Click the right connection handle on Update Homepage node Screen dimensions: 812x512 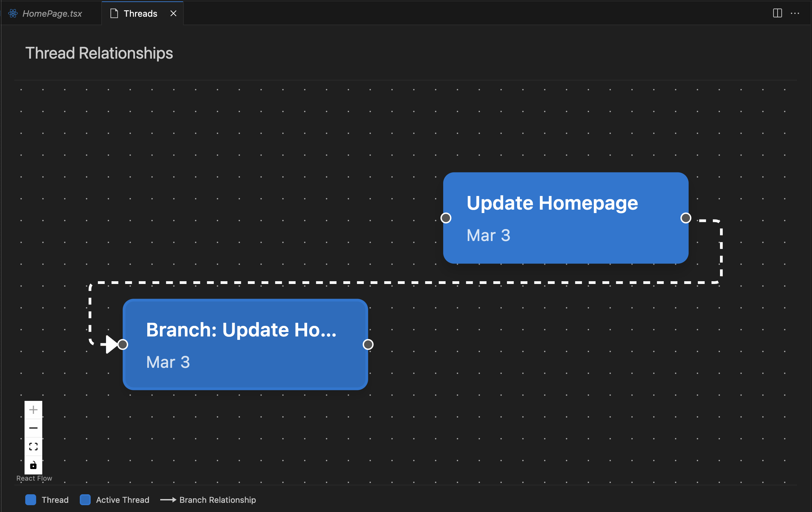pos(685,218)
